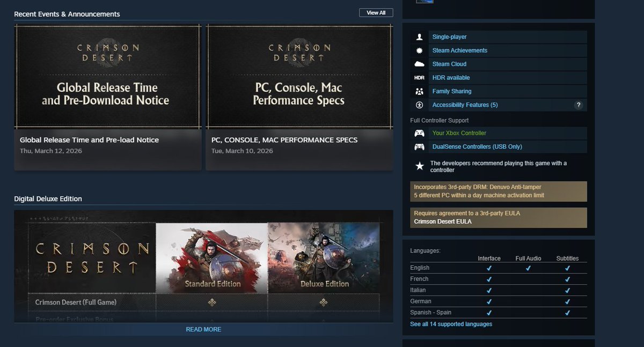Select the Steam Achievements icon
Image resolution: width=644 pixels, height=347 pixels.
click(420, 50)
